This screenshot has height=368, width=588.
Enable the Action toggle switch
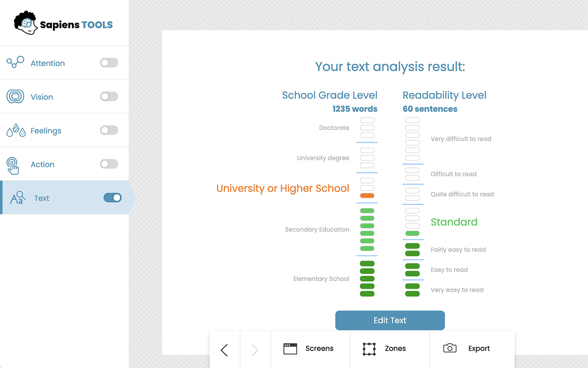(109, 164)
